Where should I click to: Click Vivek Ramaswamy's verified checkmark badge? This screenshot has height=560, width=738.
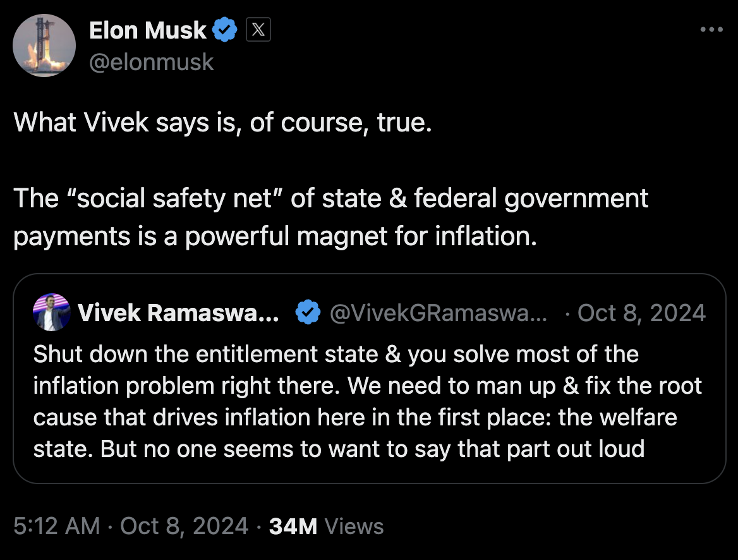308,312
